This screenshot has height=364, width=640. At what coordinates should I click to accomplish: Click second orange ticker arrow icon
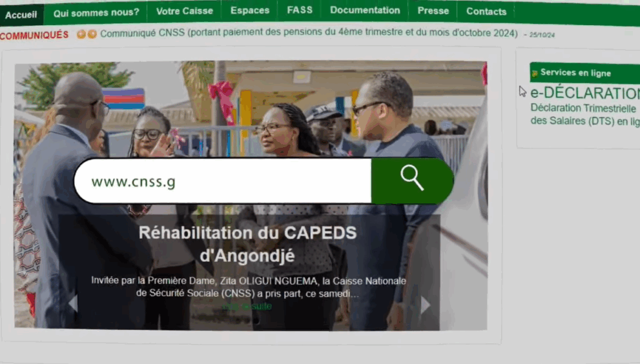92,34
